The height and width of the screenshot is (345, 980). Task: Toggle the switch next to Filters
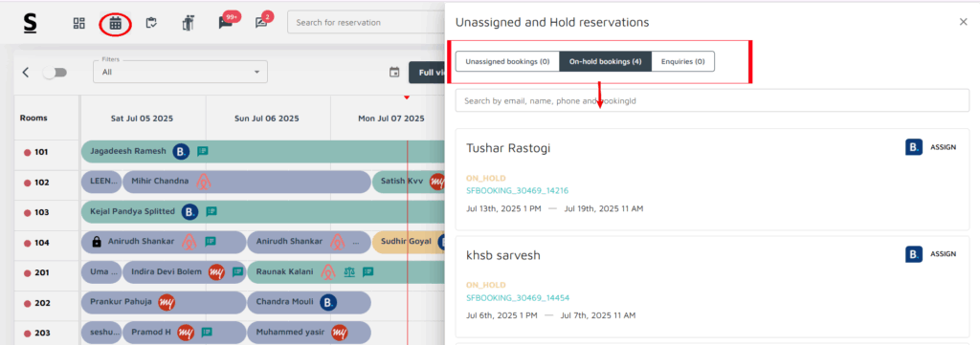55,73
